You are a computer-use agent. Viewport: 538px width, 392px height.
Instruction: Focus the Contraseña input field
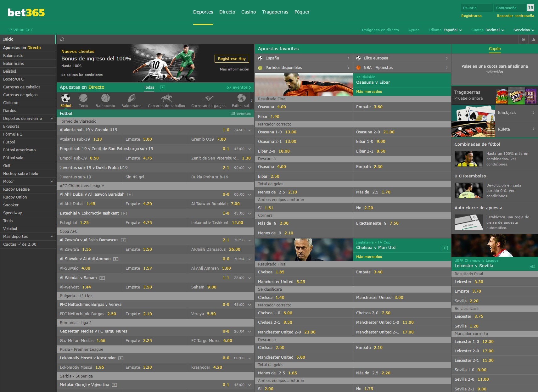tap(510, 8)
